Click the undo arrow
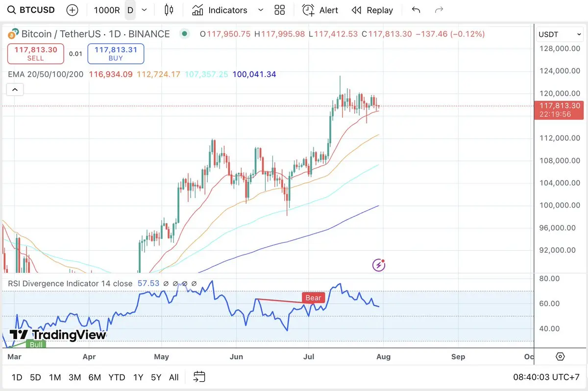 [416, 10]
